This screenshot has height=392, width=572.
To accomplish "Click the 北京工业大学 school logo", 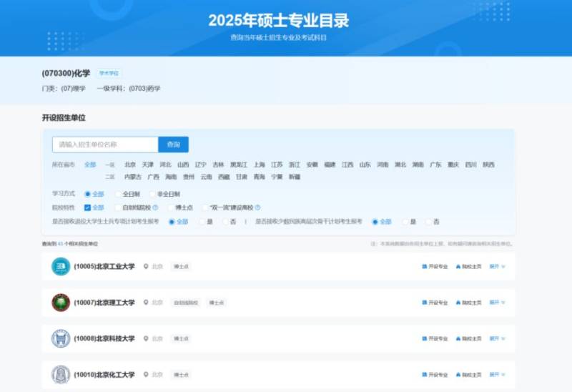I will pyautogui.click(x=61, y=267).
